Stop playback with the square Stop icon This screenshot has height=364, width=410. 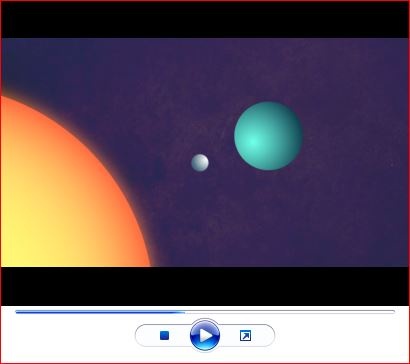(x=164, y=335)
